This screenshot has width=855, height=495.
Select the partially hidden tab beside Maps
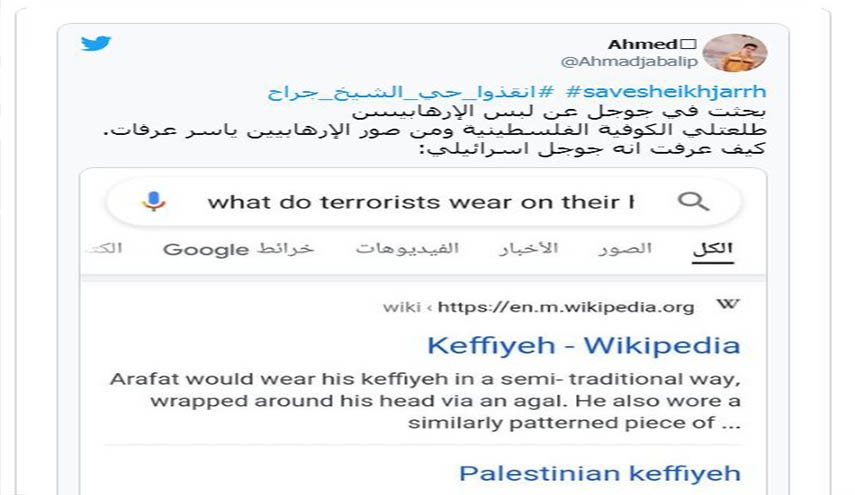pyautogui.click(x=104, y=249)
